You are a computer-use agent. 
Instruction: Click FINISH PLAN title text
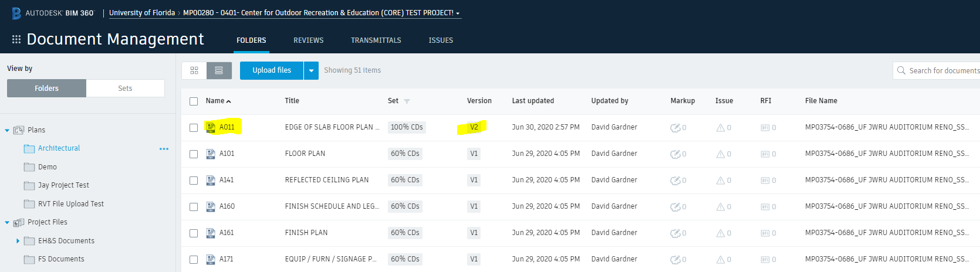306,233
